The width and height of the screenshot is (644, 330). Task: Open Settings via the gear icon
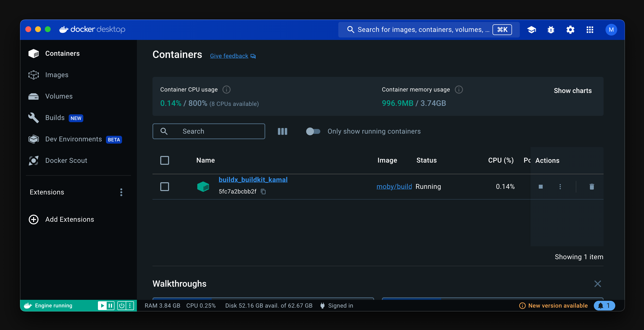pyautogui.click(x=570, y=30)
